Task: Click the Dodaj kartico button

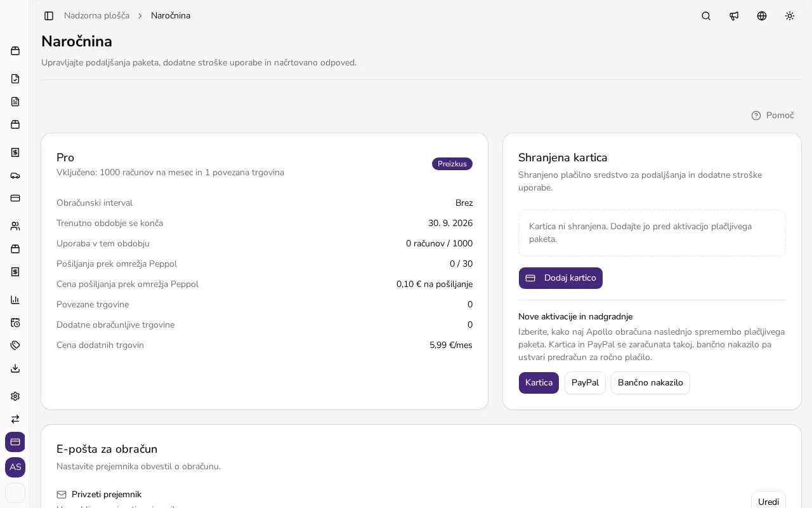Action: (x=561, y=278)
